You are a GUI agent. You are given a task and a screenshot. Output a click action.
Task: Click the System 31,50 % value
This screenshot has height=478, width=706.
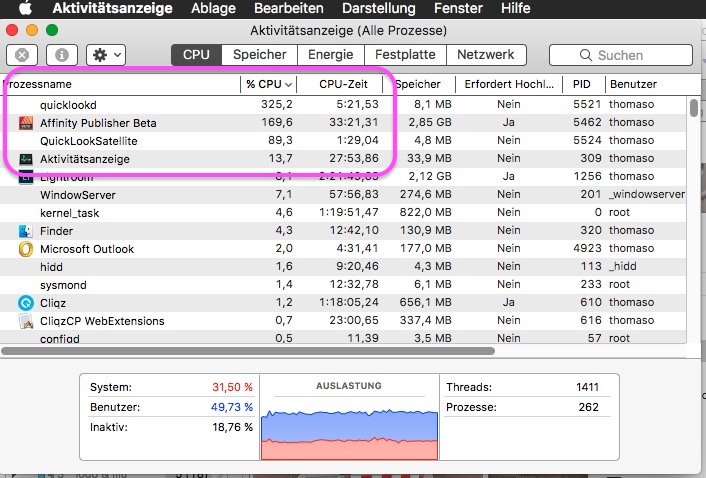tap(232, 387)
